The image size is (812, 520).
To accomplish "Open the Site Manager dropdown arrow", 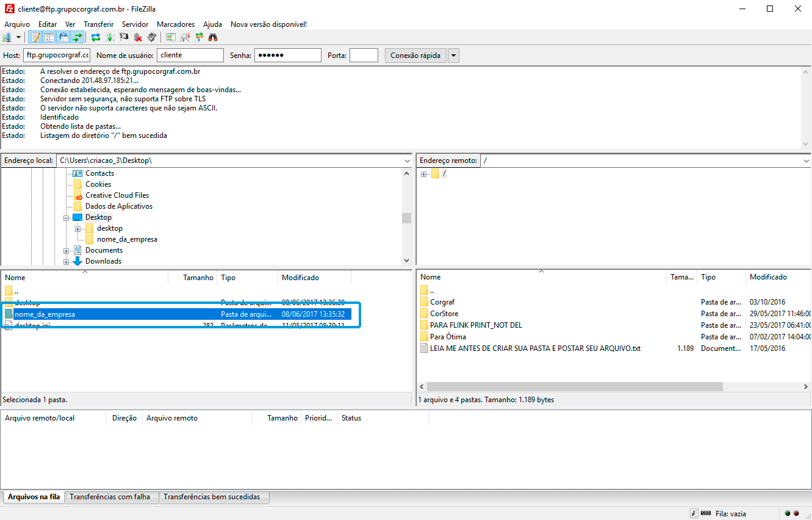I will 19,37.
